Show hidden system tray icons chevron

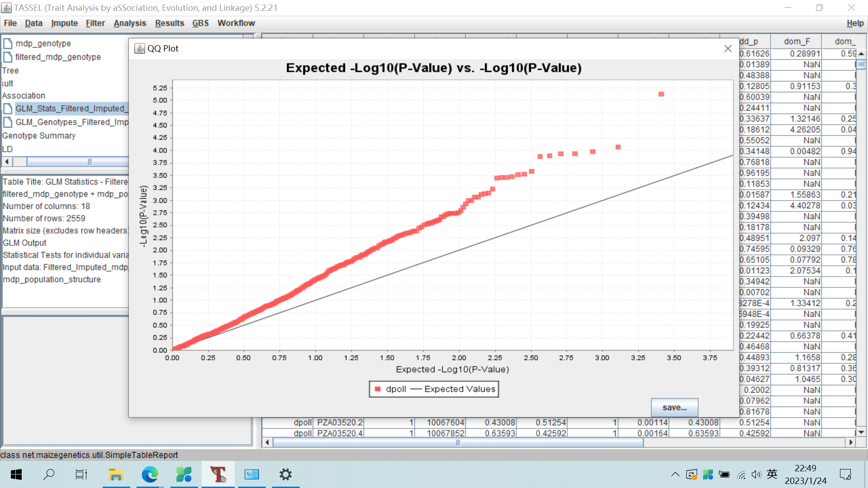pyautogui.click(x=675, y=474)
